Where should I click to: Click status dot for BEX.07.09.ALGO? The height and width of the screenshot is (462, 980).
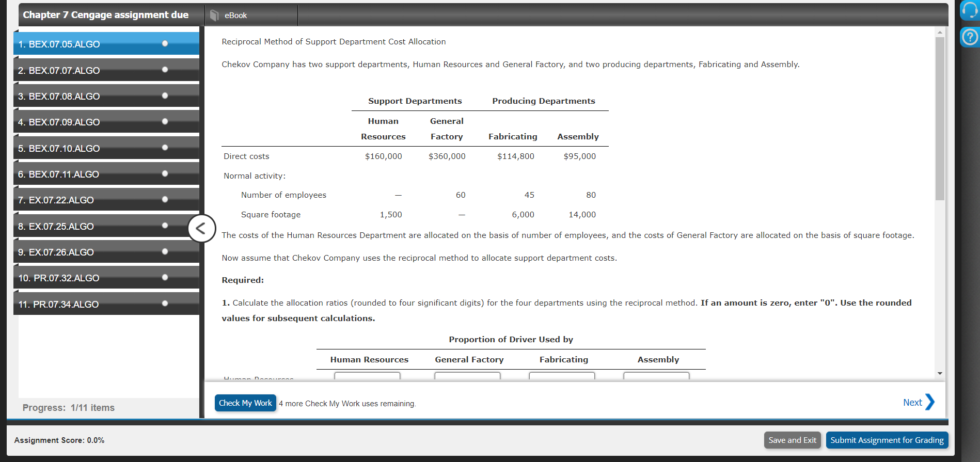click(x=165, y=121)
